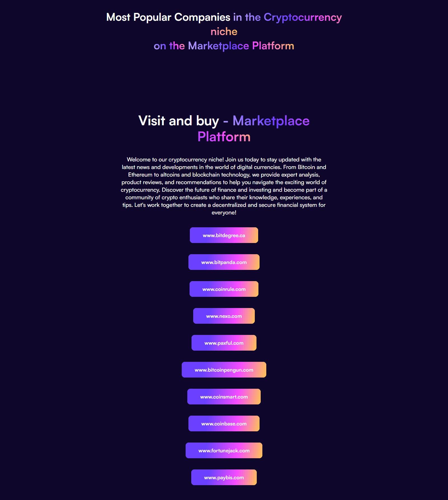Click the 'on the Marketplace Platform' heading line
448x500 pixels.
(224, 46)
